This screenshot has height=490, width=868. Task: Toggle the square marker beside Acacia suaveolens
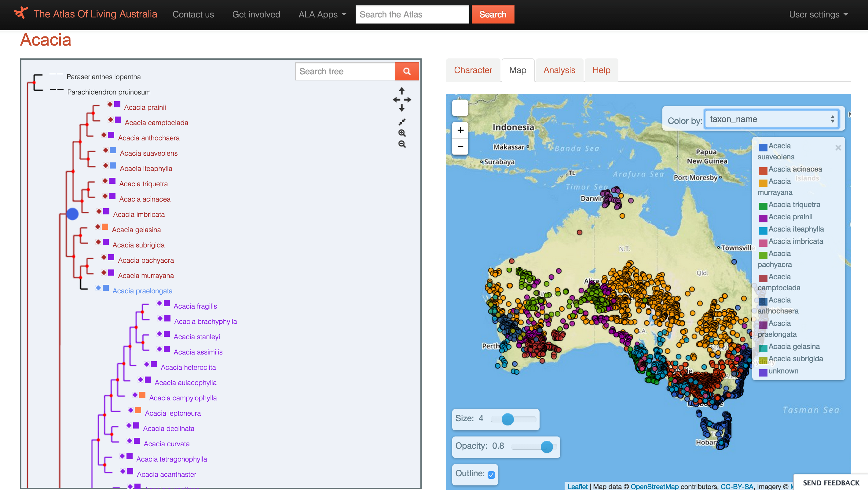113,150
